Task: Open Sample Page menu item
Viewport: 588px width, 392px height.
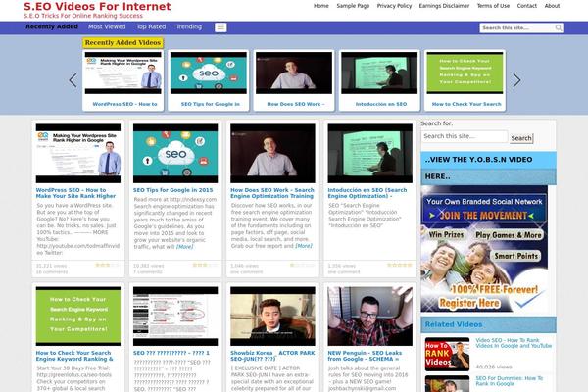Action: (353, 6)
